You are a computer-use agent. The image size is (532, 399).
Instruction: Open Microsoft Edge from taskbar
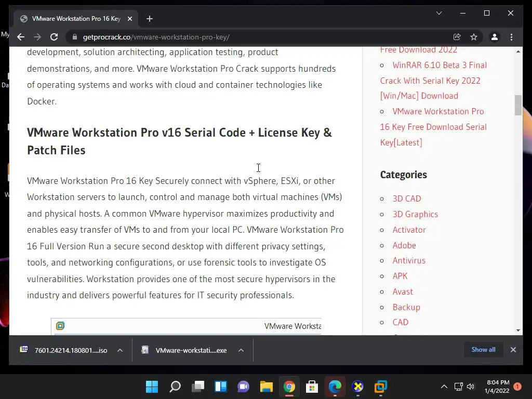coord(335,387)
